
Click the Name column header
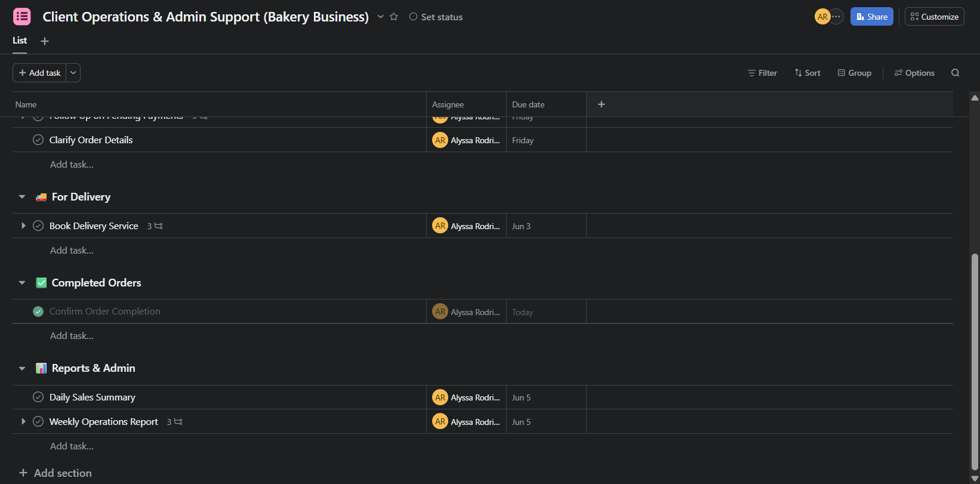(x=219, y=104)
